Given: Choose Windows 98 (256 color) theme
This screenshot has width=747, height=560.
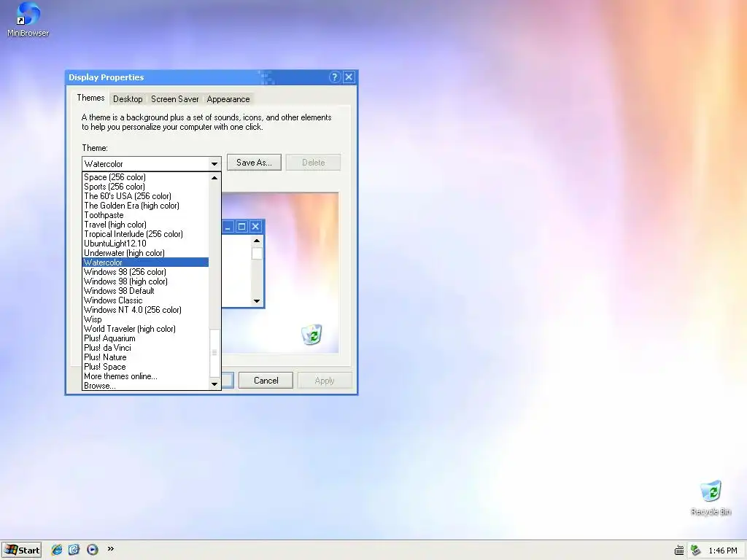Looking at the screenshot, I should coord(146,272).
